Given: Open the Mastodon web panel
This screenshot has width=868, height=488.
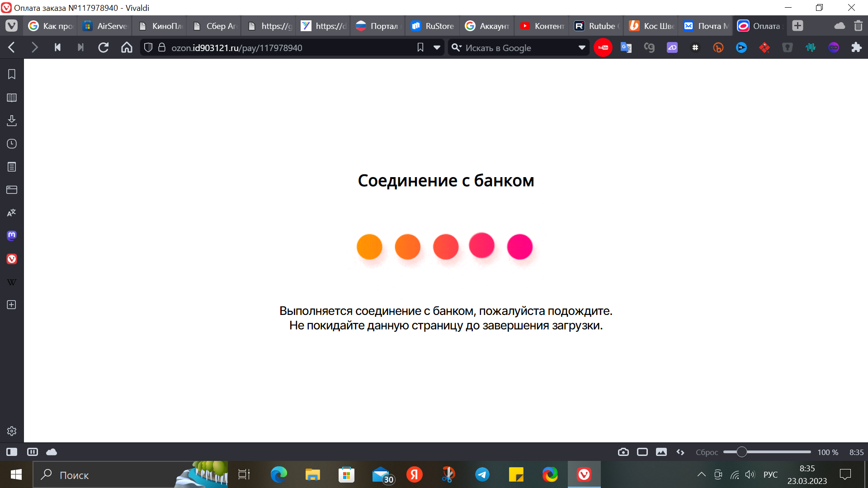Looking at the screenshot, I should click(11, 235).
